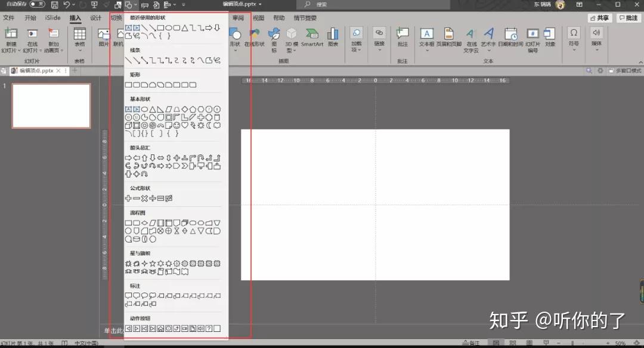Select the 5-point star shape
This screenshot has width=644, height=348.
[x=153, y=264]
